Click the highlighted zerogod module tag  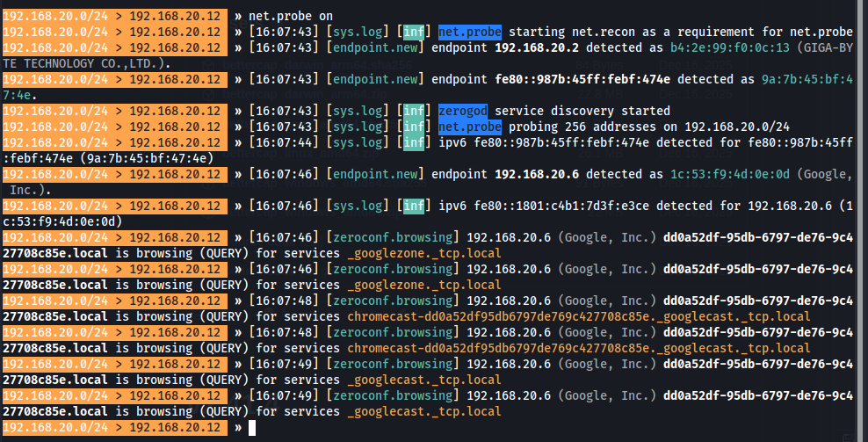(x=462, y=112)
